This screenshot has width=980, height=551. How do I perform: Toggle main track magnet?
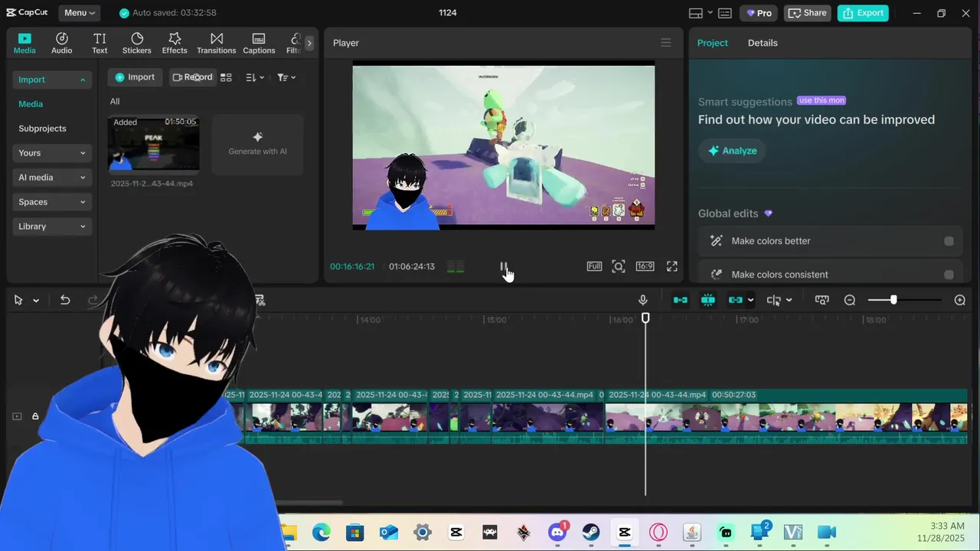[680, 300]
